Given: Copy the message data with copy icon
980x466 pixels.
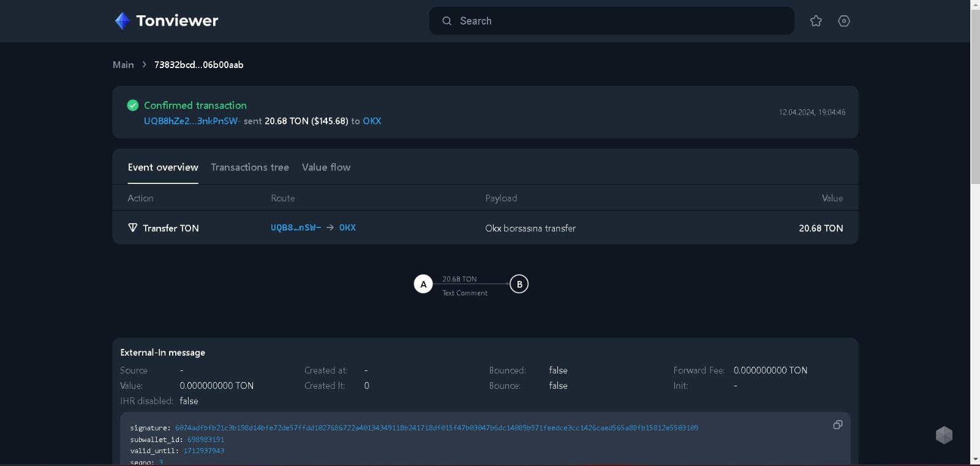Looking at the screenshot, I should click(x=838, y=425).
